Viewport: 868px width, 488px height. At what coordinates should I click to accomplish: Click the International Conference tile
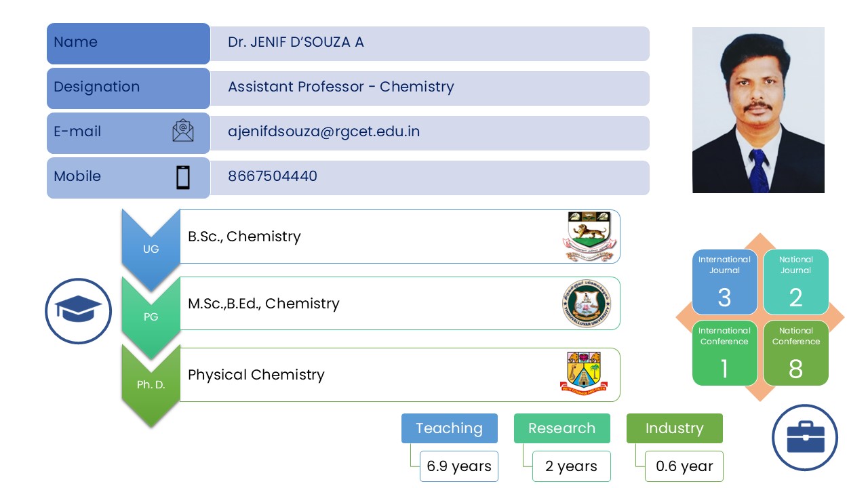[724, 353]
